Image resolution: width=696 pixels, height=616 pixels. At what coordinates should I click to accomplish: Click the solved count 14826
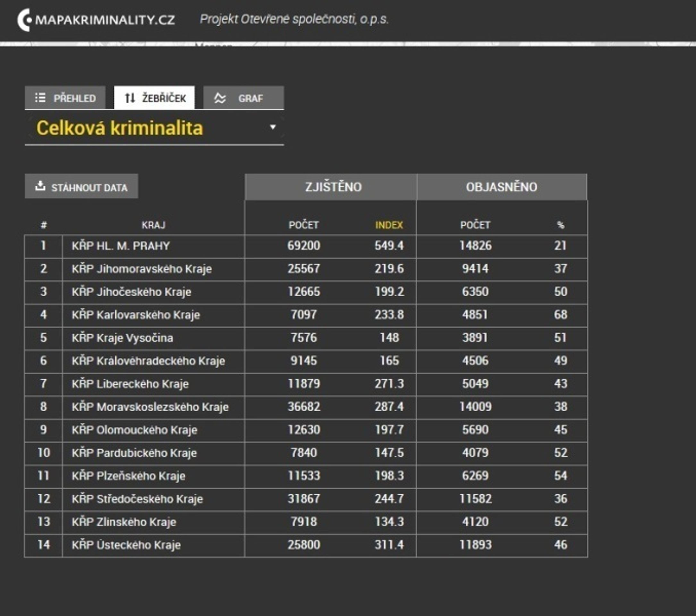[x=475, y=245]
